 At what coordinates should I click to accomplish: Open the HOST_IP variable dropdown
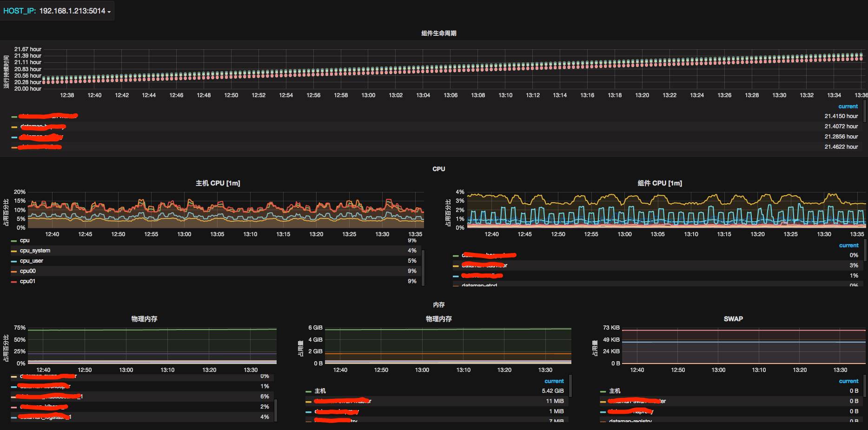[74, 11]
